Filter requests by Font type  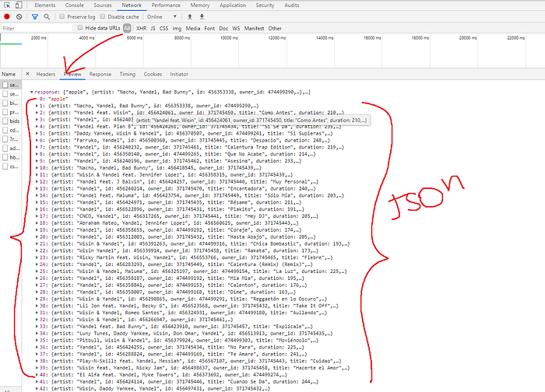click(209, 28)
